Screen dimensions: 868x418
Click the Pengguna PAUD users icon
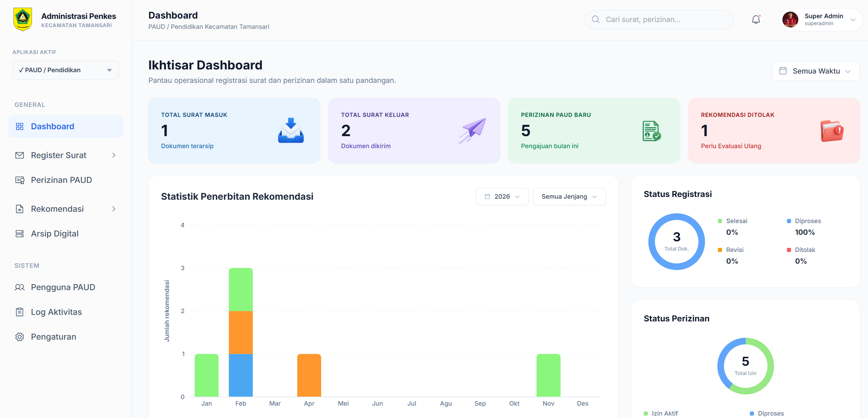(x=20, y=287)
